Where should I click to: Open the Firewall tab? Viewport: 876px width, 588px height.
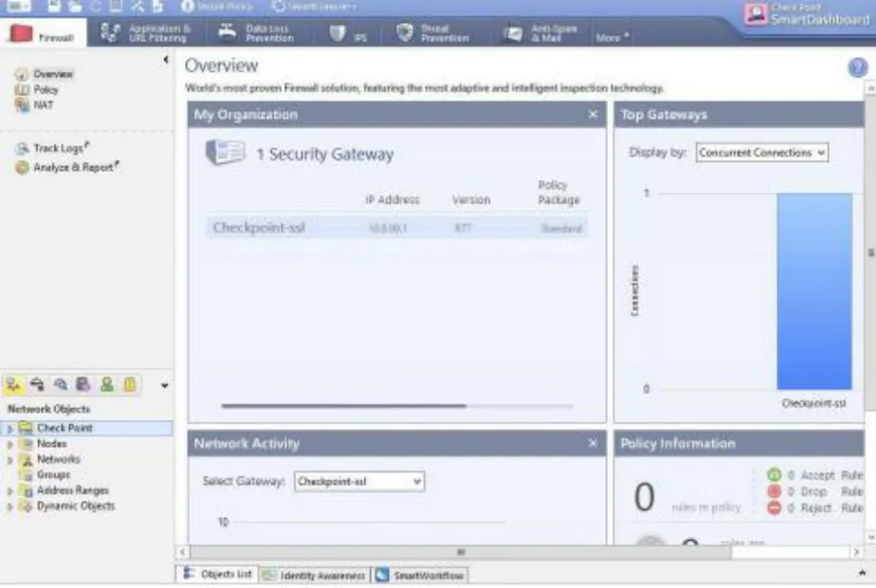(x=43, y=34)
